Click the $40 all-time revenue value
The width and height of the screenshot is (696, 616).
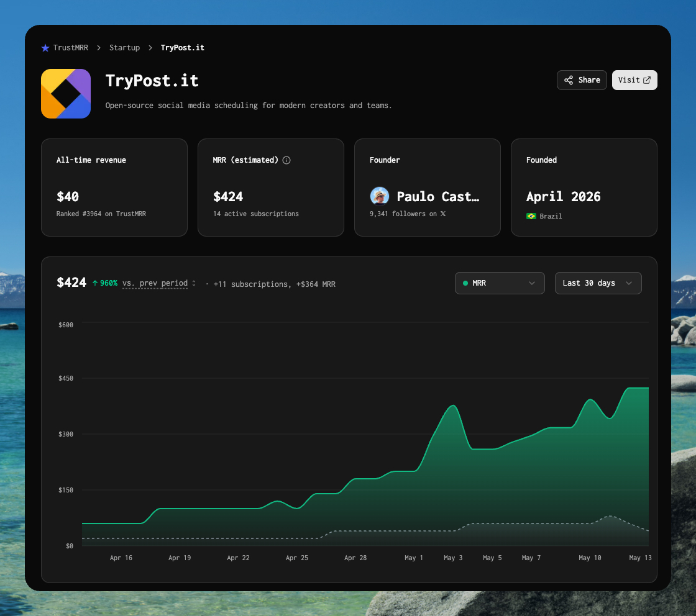pos(68,196)
